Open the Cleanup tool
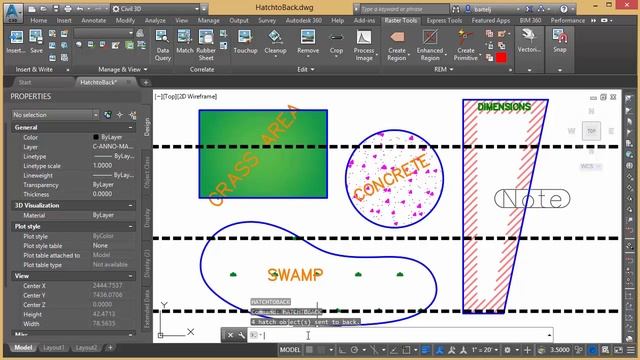 (x=275, y=42)
